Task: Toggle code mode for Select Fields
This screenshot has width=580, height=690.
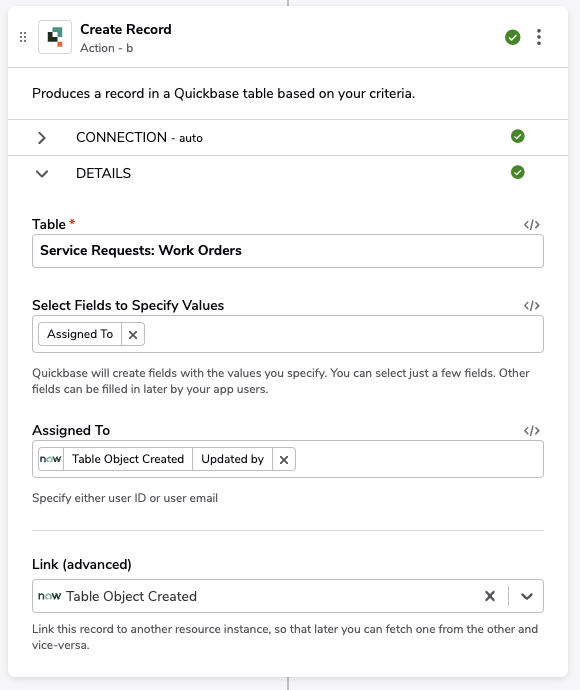Action: point(532,306)
